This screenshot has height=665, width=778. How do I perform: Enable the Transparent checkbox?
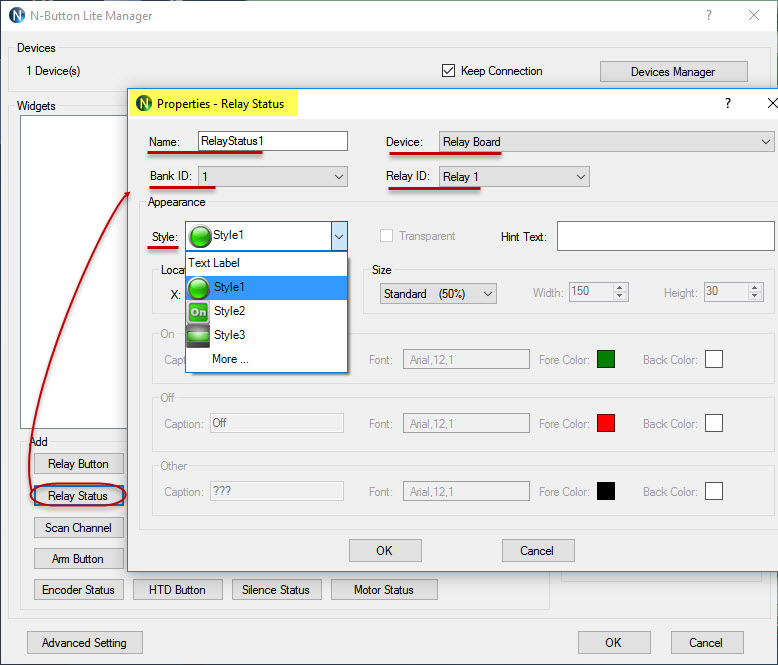click(x=386, y=235)
